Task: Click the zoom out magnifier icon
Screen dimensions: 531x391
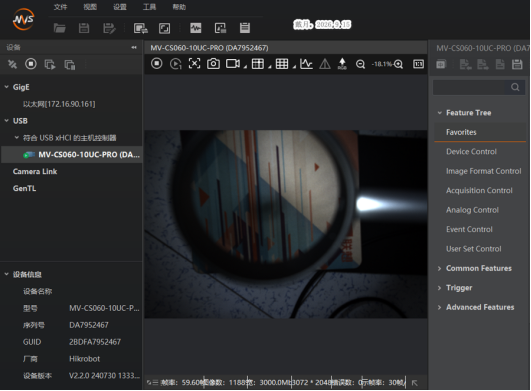Action: click(x=361, y=64)
